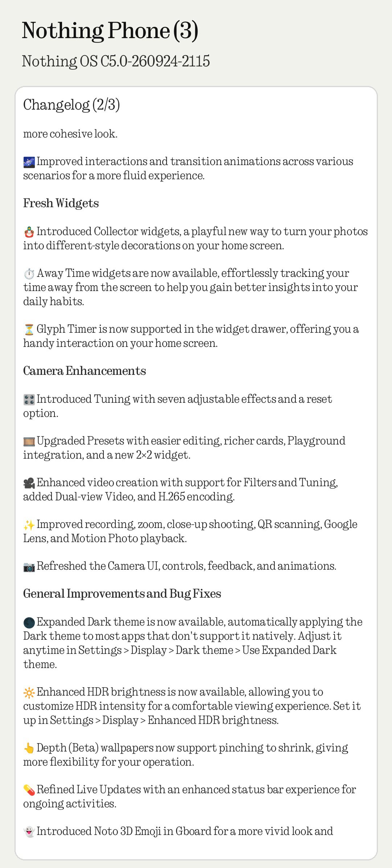Click the pointing hand emoji beside Depth wallpapers
Image resolution: width=392 pixels, height=868 pixels.
[29, 748]
